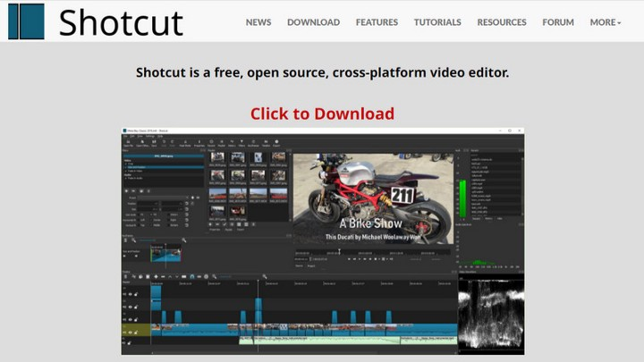Toggle eye icon on the third video track
This screenshot has width=644, height=362.
pos(131,320)
